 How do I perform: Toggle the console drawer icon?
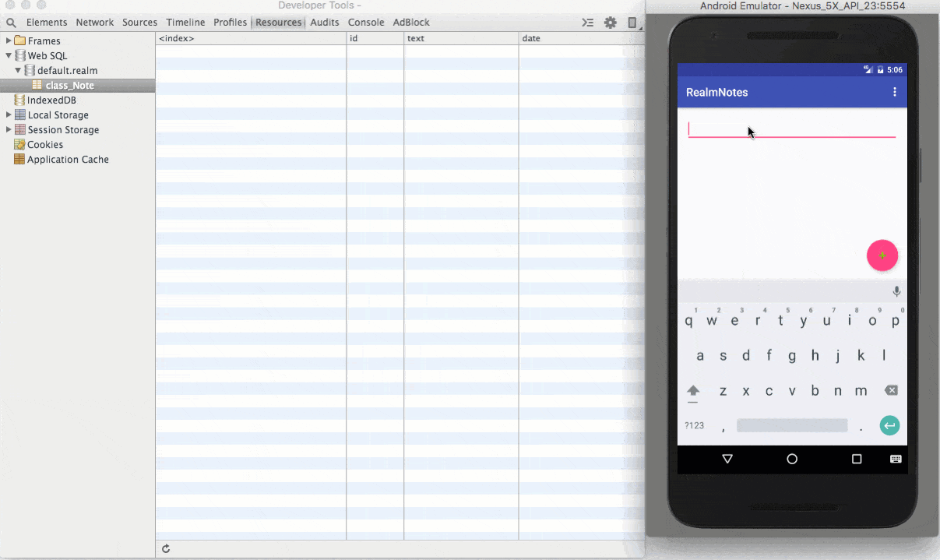[x=588, y=23]
